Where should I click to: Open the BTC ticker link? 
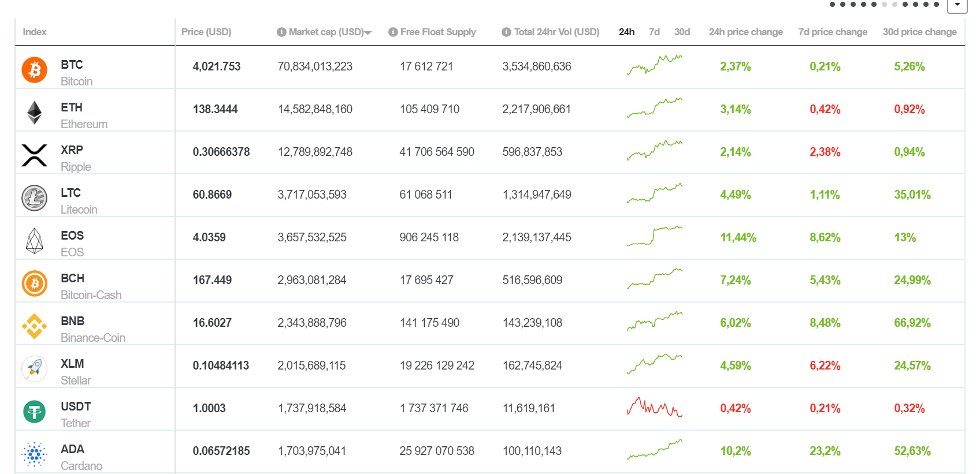(x=72, y=65)
